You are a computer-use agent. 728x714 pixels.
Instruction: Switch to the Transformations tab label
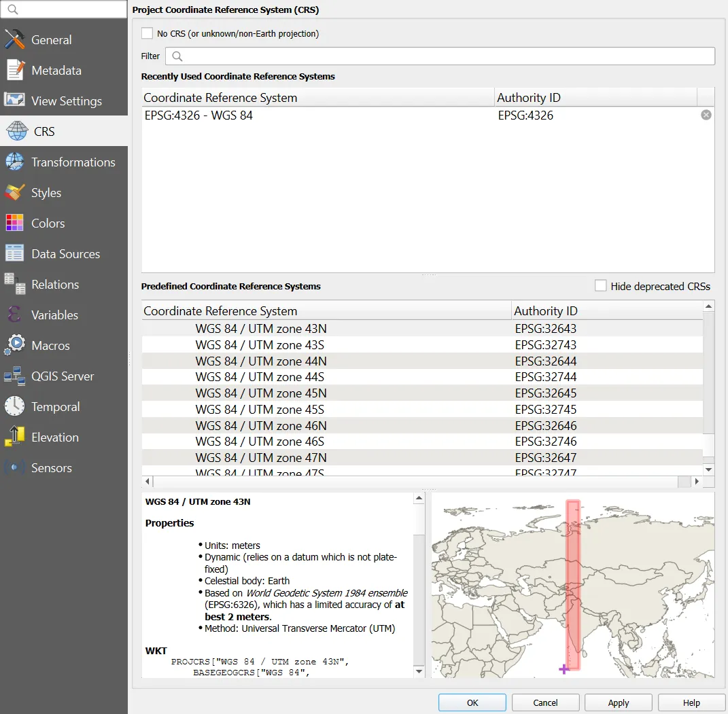pos(73,162)
